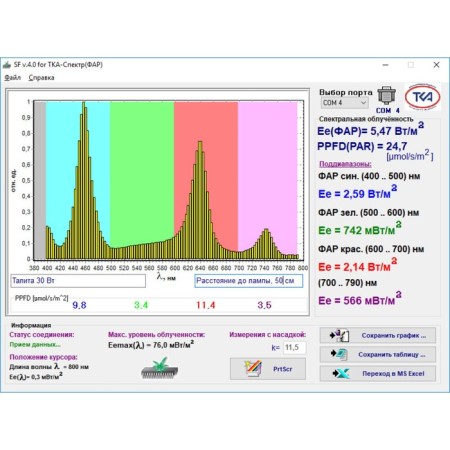Click the app icon in title bar
The image size is (450, 450).
pyautogui.click(x=7, y=65)
